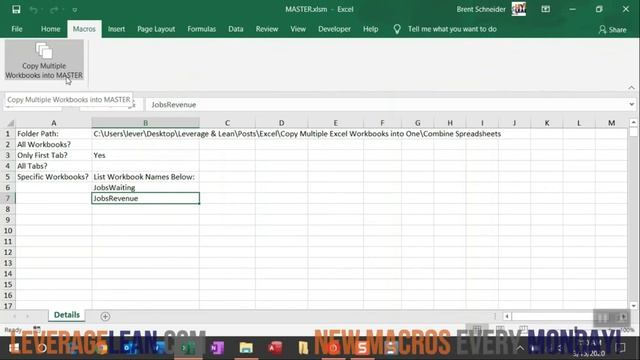Viewport: 640px width, 360px height.
Task: Select row 7 header
Action: pos(7,198)
